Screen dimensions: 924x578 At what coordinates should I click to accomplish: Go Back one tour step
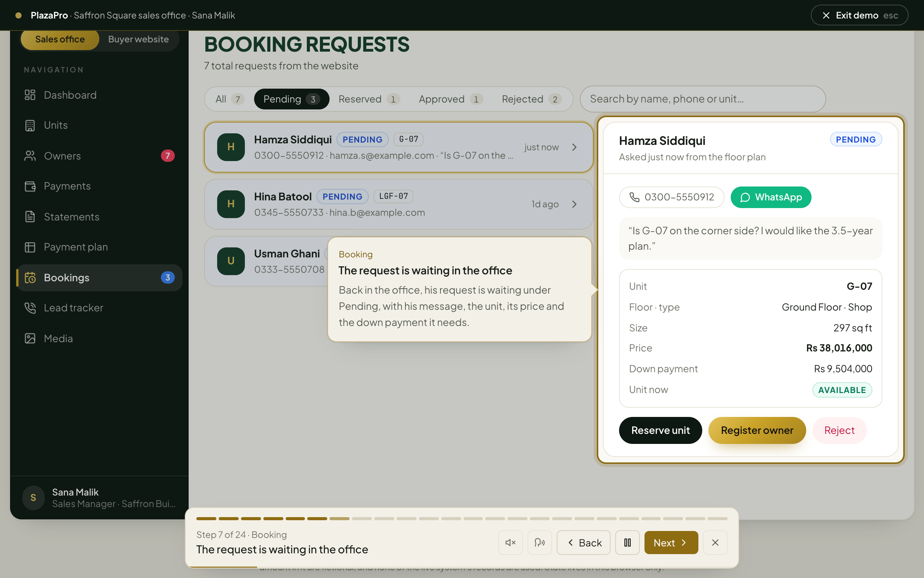point(583,543)
